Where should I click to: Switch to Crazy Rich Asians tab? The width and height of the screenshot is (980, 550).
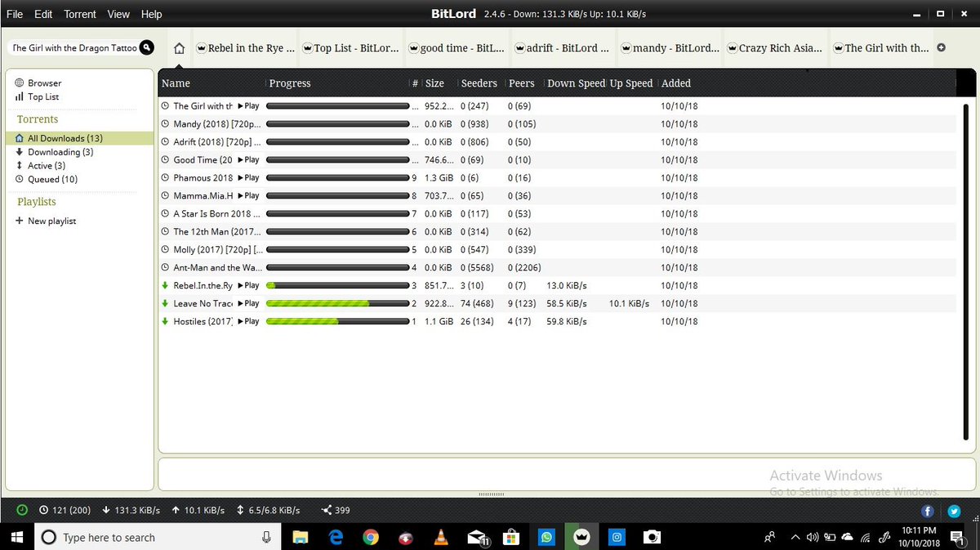pyautogui.click(x=777, y=48)
